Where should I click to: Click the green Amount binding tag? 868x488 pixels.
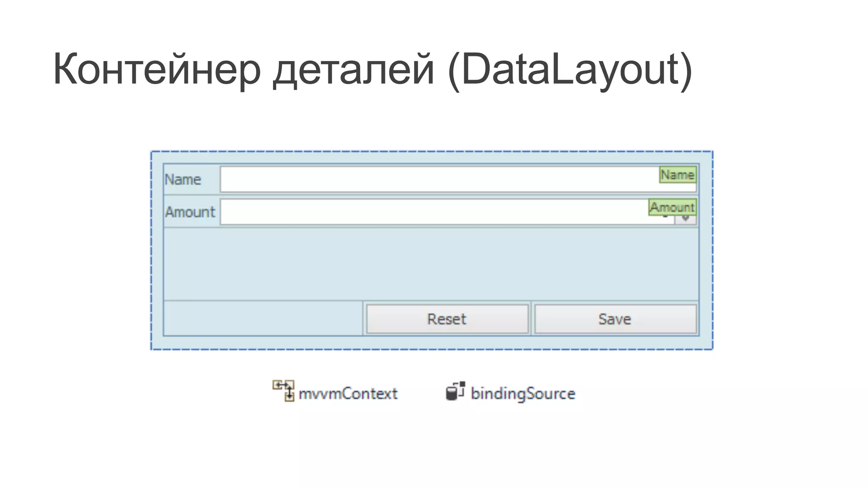point(672,207)
